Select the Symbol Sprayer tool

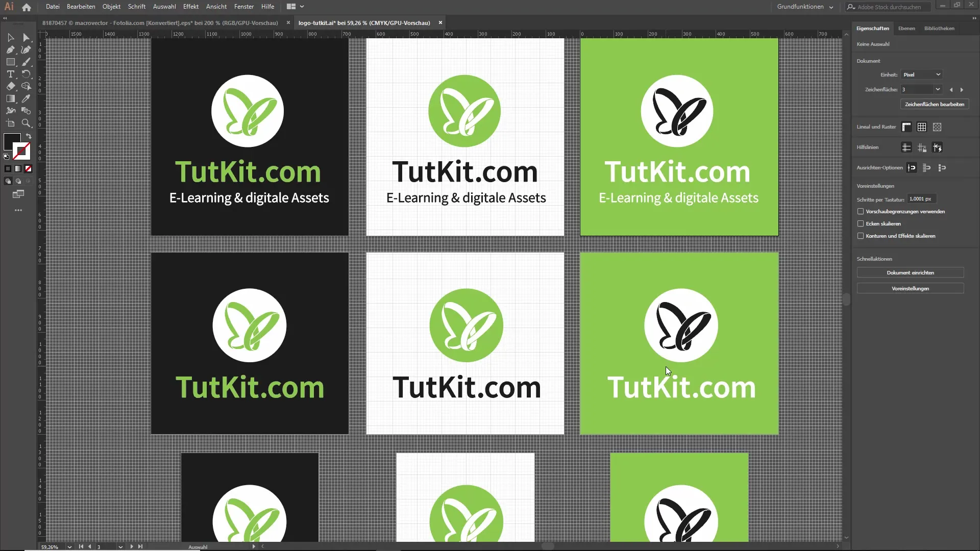click(x=10, y=111)
